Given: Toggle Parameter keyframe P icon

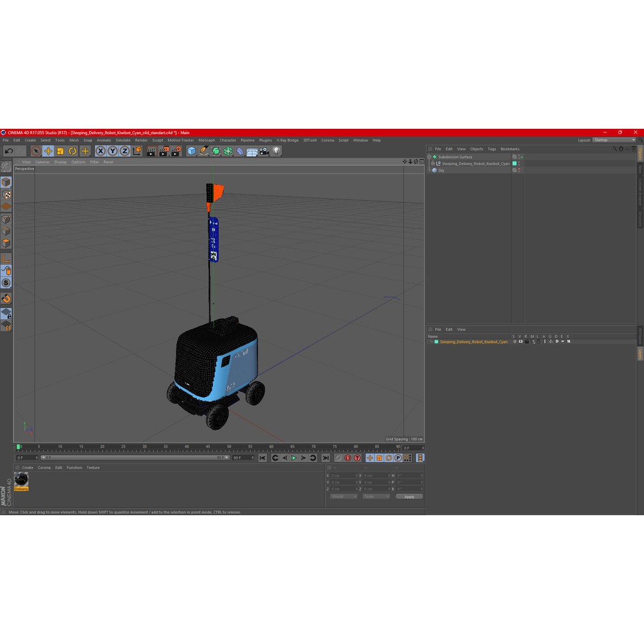Looking at the screenshot, I should pos(398,458).
